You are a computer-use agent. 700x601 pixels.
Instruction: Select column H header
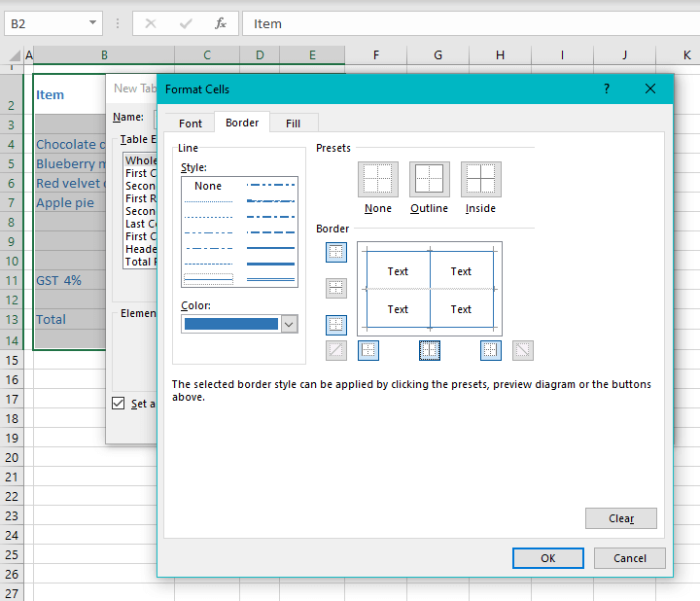tap(500, 54)
